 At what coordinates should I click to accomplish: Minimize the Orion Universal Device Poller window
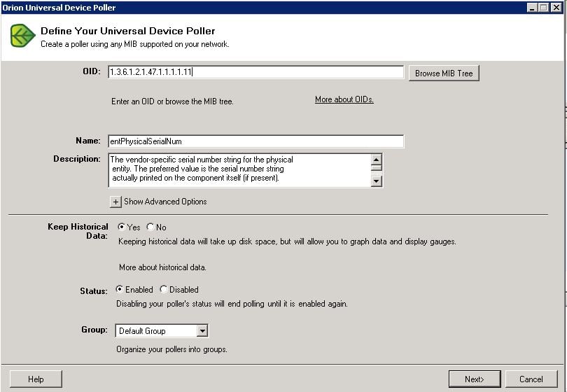(x=531, y=7)
